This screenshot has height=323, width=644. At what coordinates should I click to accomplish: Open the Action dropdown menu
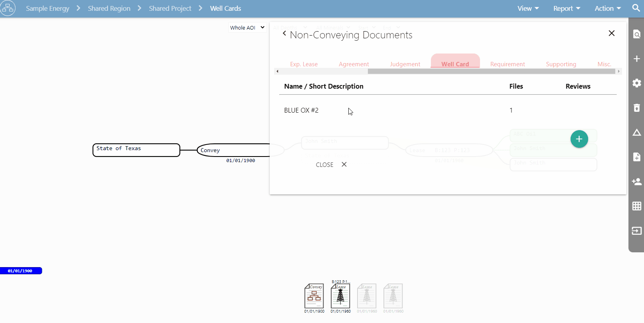607,8
